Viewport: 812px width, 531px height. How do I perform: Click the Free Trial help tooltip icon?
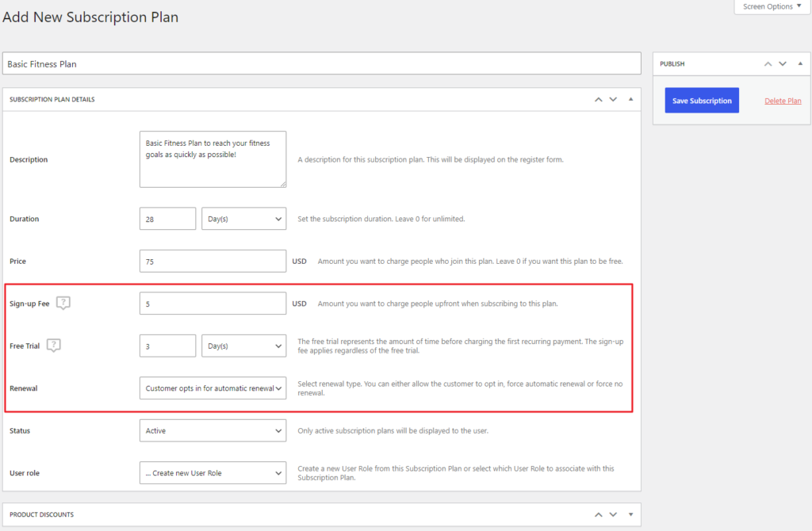(x=54, y=346)
